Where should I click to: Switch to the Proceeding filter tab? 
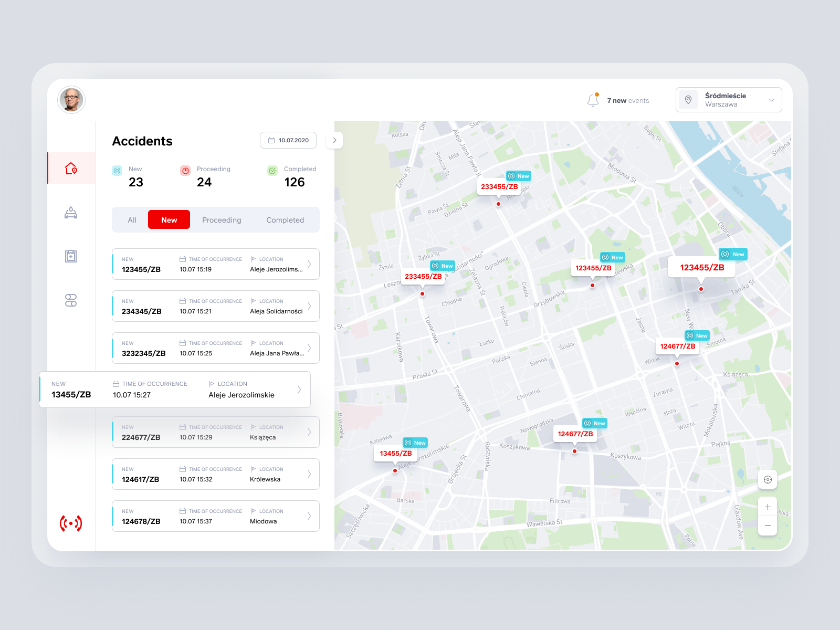(x=222, y=220)
